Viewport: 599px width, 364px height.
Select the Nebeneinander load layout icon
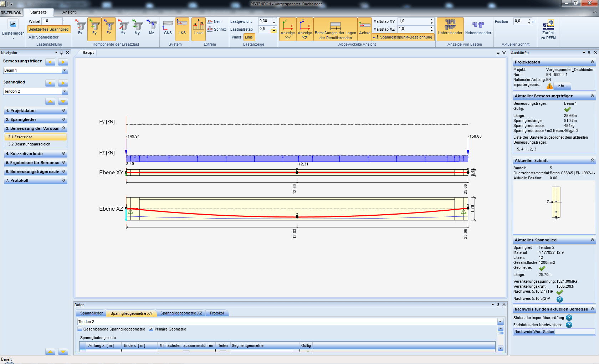(478, 27)
